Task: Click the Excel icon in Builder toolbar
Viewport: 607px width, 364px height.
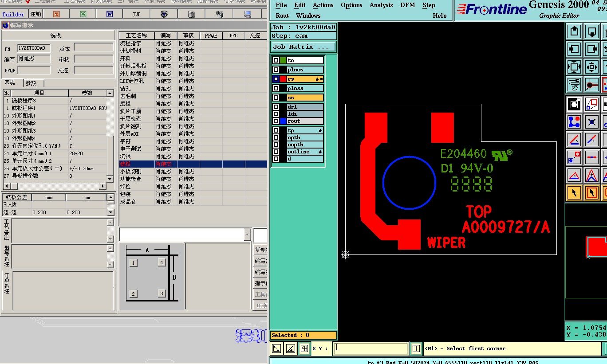Action: click(x=83, y=14)
